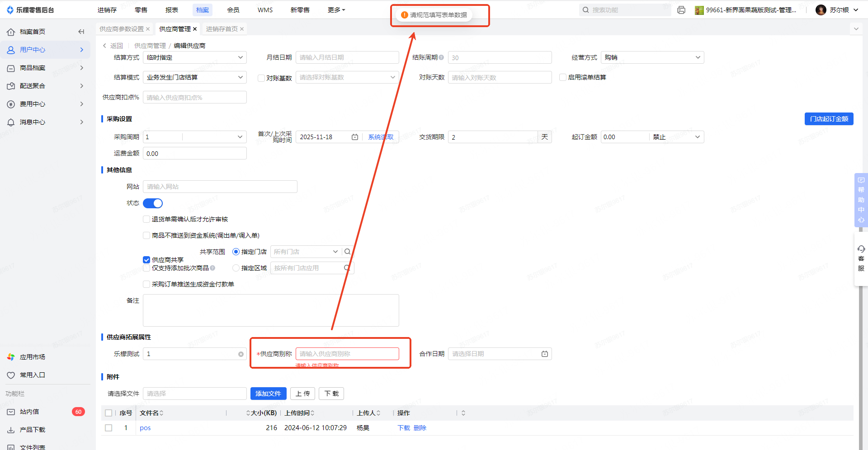Viewport: 868px width, 450px height.
Task: Open 客服 customer service headset icon
Action: tap(861, 249)
